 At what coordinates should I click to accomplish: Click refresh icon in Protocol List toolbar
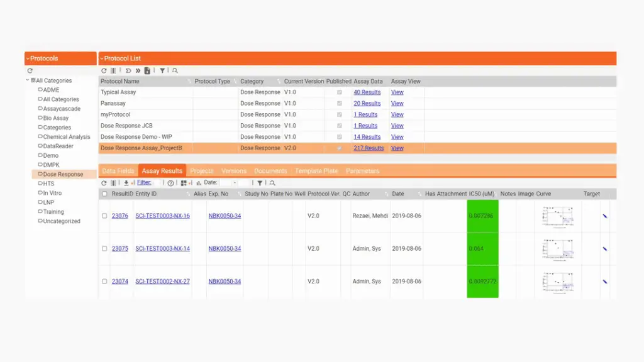pyautogui.click(x=104, y=70)
